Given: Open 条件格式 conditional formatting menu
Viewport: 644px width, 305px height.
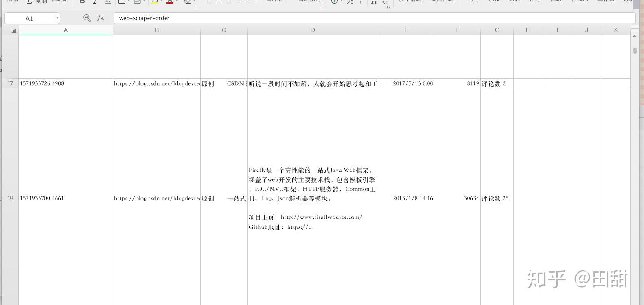Looking at the screenshot, I should pyautogui.click(x=410, y=1).
